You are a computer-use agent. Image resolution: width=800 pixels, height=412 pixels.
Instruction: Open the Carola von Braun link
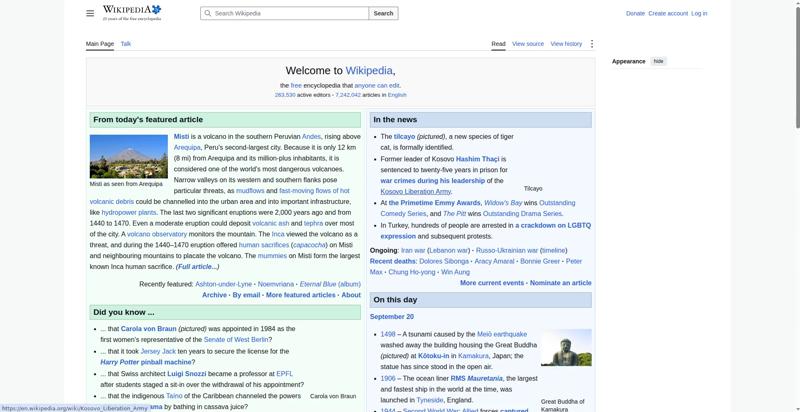click(x=148, y=329)
